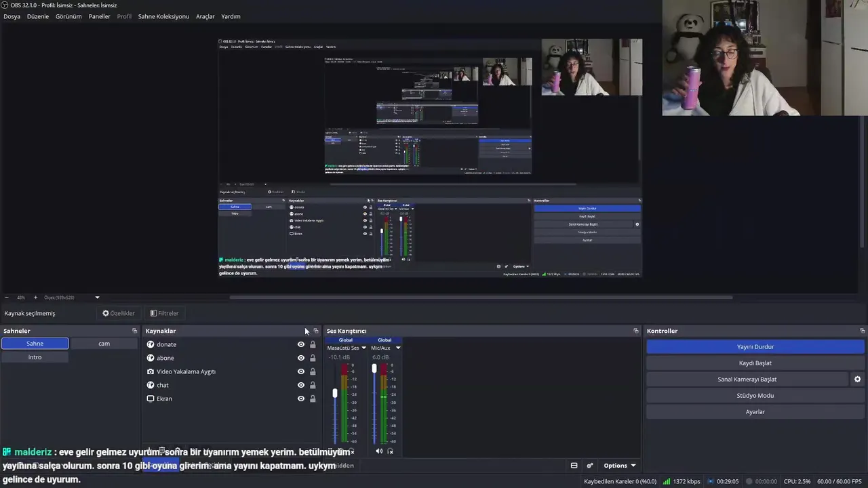Screen dimensions: 868x488
Task: Click the CPU: 2.5% status text
Action: pyautogui.click(x=797, y=481)
